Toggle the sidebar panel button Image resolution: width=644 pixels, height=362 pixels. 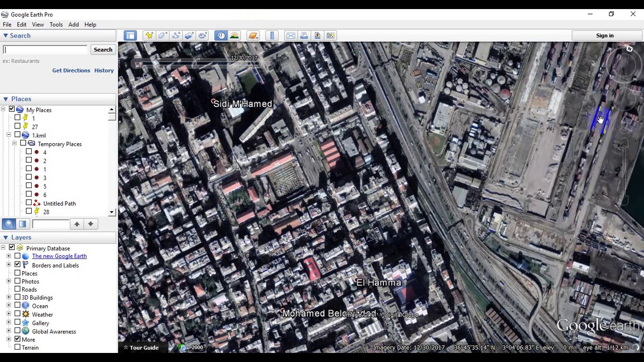click(x=130, y=35)
